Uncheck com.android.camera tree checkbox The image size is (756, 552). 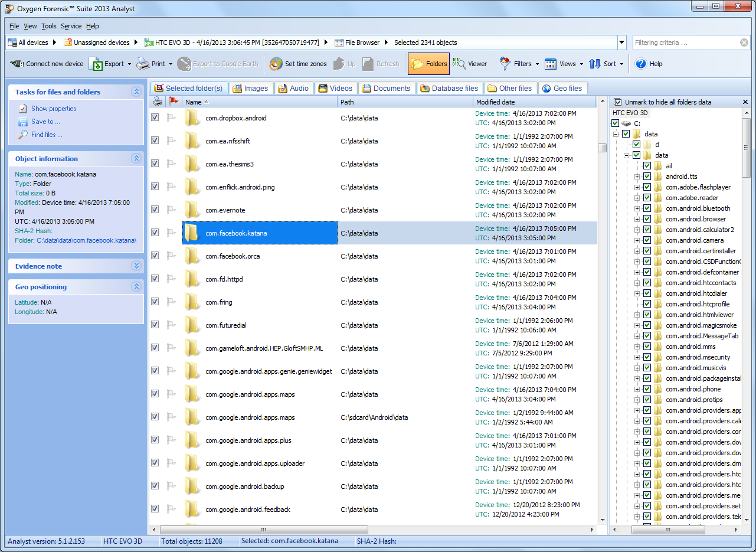click(x=647, y=240)
